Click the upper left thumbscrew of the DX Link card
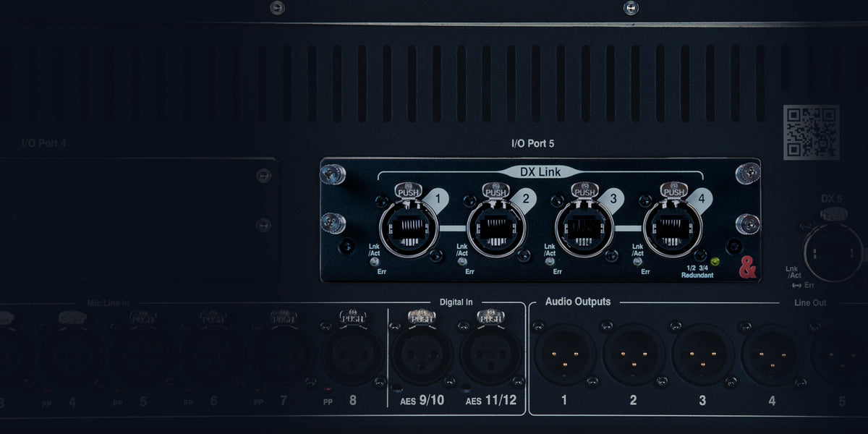Viewport: 868px width, 434px height. (x=333, y=174)
